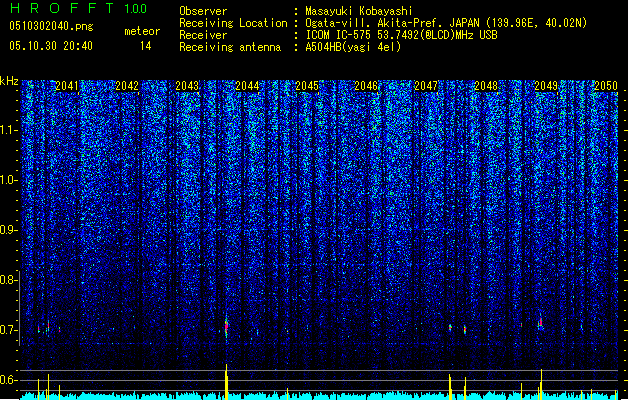Viewport: 629px width, 400px height.
Task: Click the kHz axis unit label
Action: point(9,81)
